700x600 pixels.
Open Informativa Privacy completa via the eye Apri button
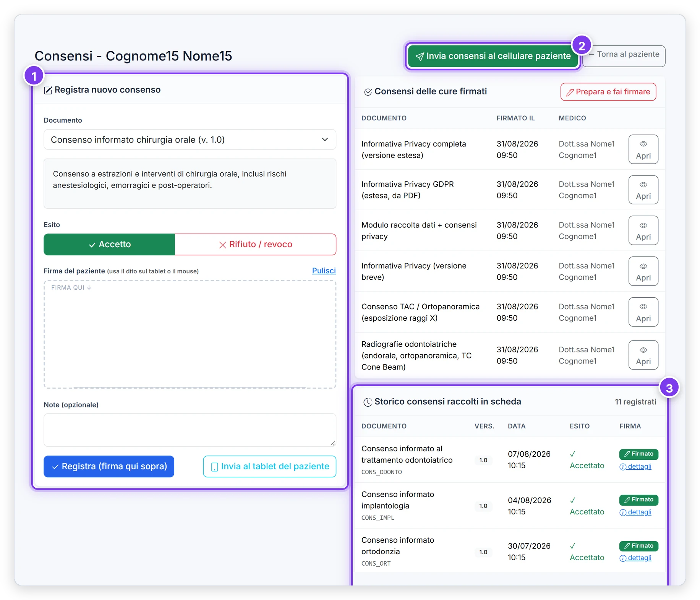click(x=643, y=149)
